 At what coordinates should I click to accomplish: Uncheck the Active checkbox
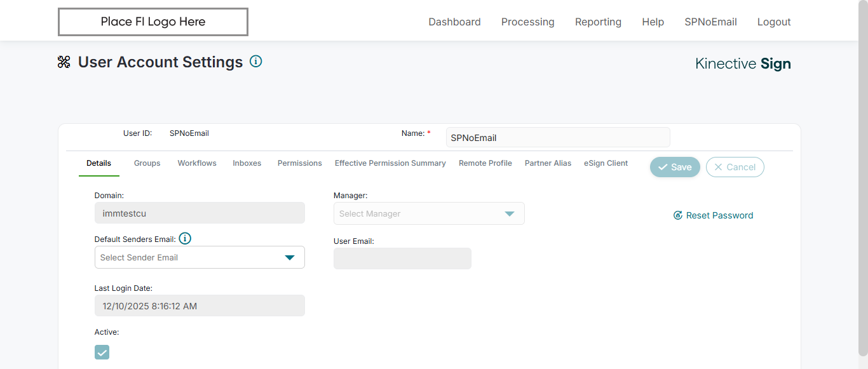102,352
